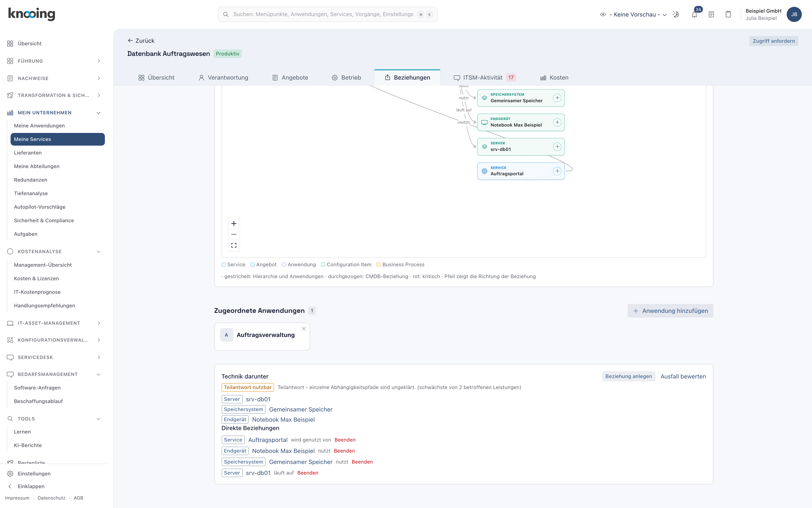
Task: Click Anwendung hinzufügen button
Action: pyautogui.click(x=670, y=311)
